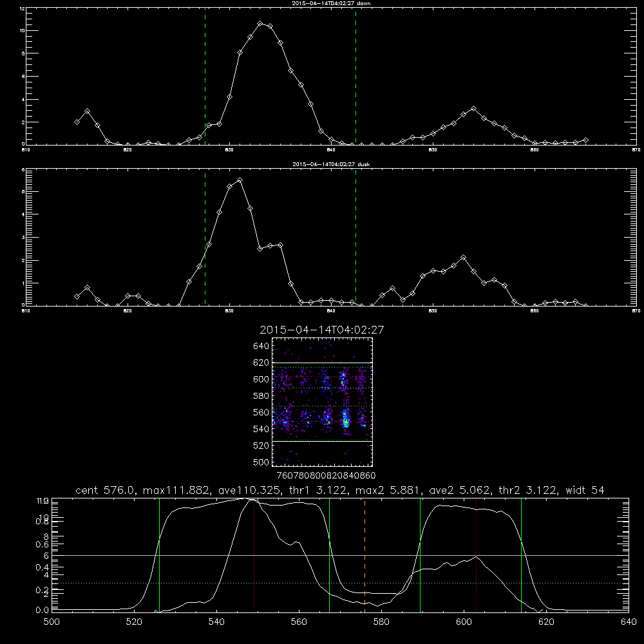The image size is (644, 644).
Task: Click the '600' x-axis label of bottom plot
Action: pos(464,622)
